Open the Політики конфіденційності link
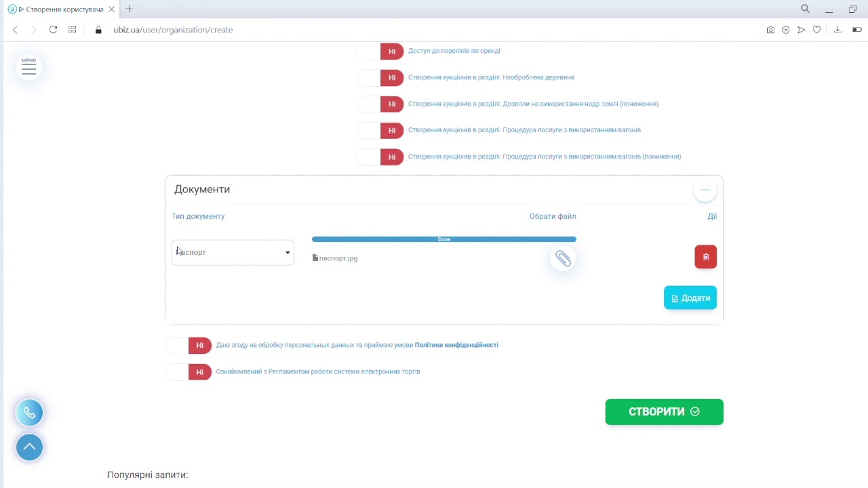The height and width of the screenshot is (488, 868). (x=456, y=345)
